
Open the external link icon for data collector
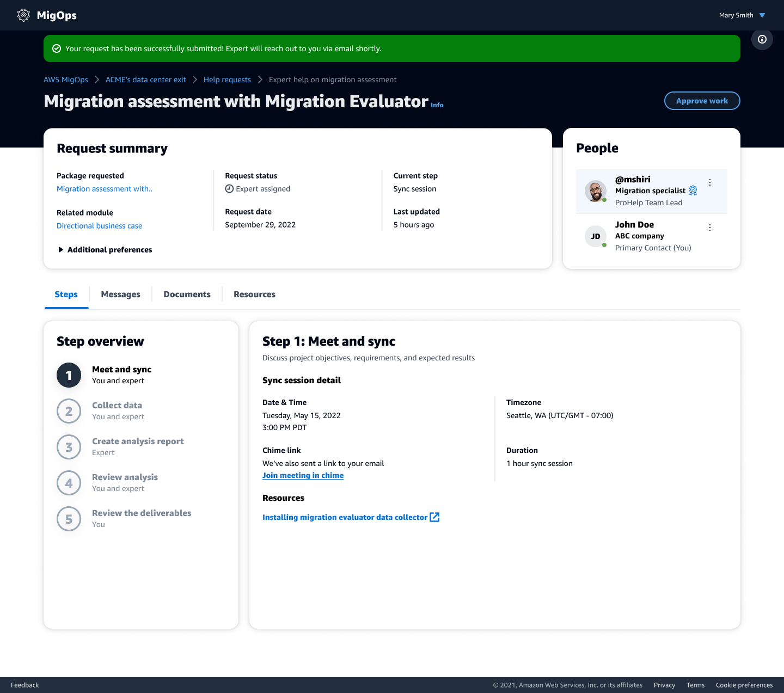tap(434, 517)
